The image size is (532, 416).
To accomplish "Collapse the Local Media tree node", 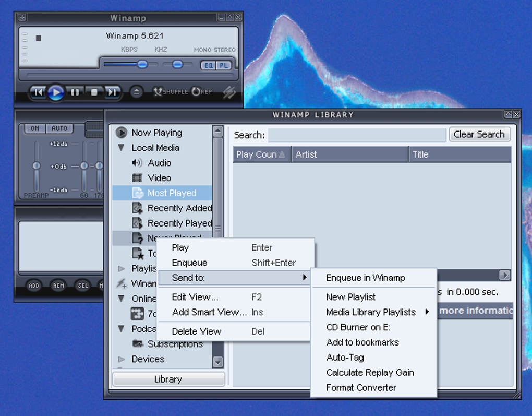I will (121, 148).
